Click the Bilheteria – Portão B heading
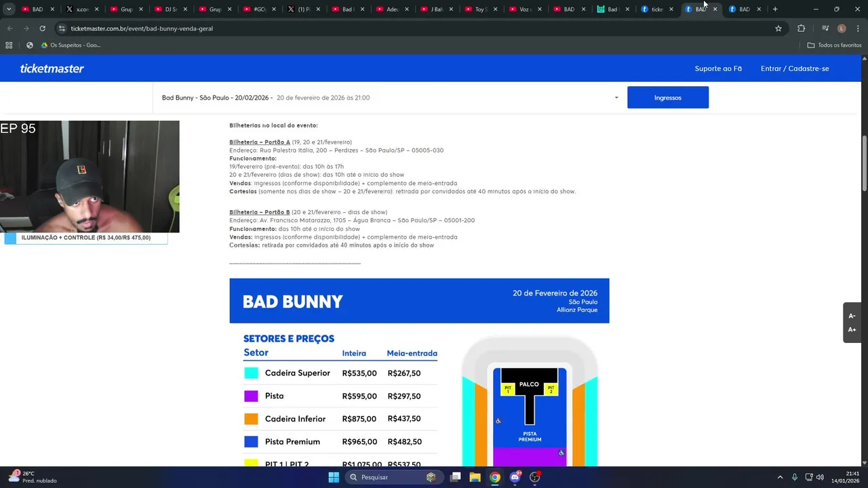This screenshot has width=868, height=488. 260,212
